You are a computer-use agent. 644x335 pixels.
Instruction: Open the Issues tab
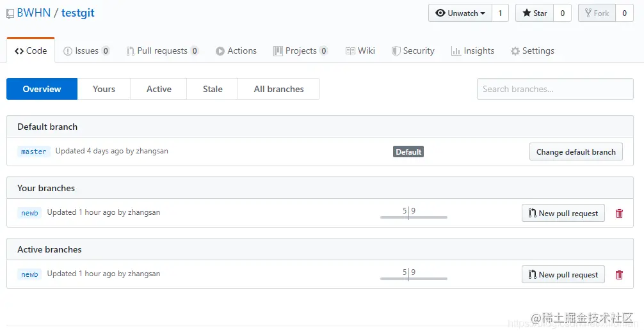pyautogui.click(x=86, y=51)
